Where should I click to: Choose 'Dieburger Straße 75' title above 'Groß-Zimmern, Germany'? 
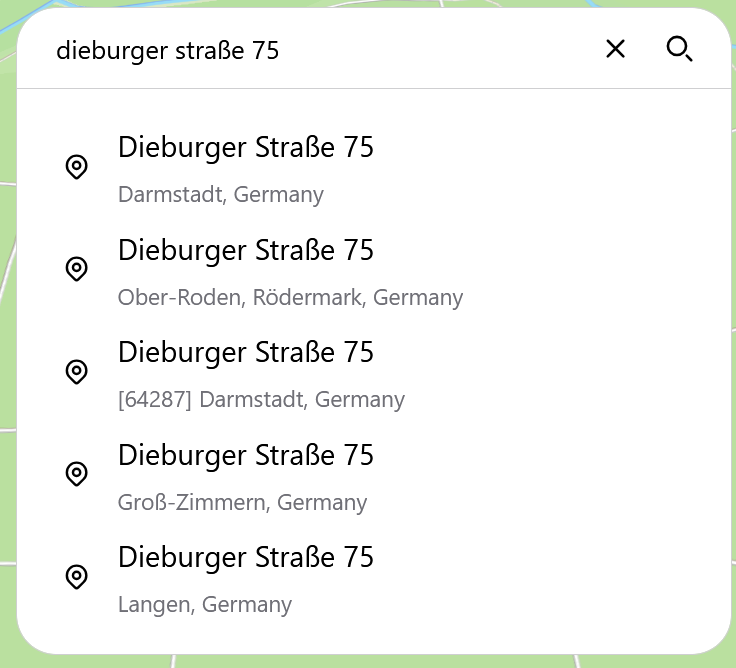pos(246,455)
